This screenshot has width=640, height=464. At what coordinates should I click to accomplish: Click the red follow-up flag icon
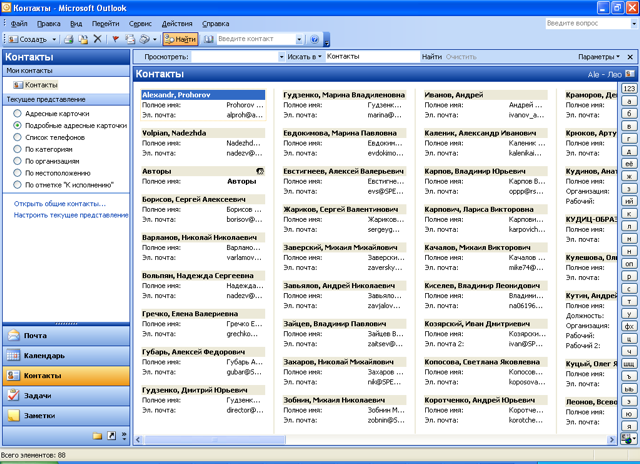click(x=116, y=39)
